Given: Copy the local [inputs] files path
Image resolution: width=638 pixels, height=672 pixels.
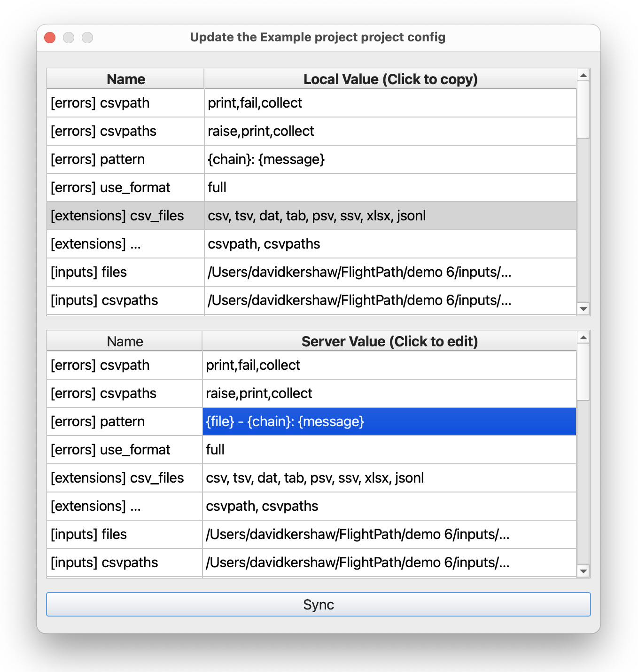Looking at the screenshot, I should [390, 272].
